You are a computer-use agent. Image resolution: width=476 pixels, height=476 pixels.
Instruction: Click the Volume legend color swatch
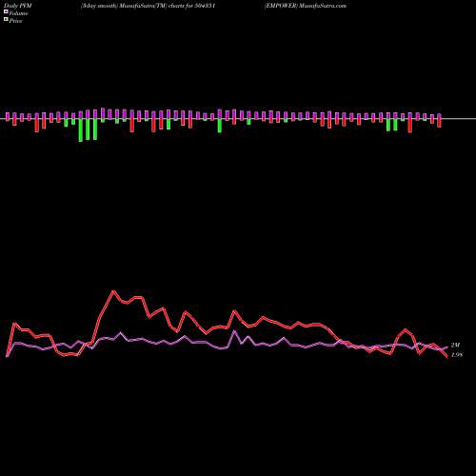pos(6,11)
